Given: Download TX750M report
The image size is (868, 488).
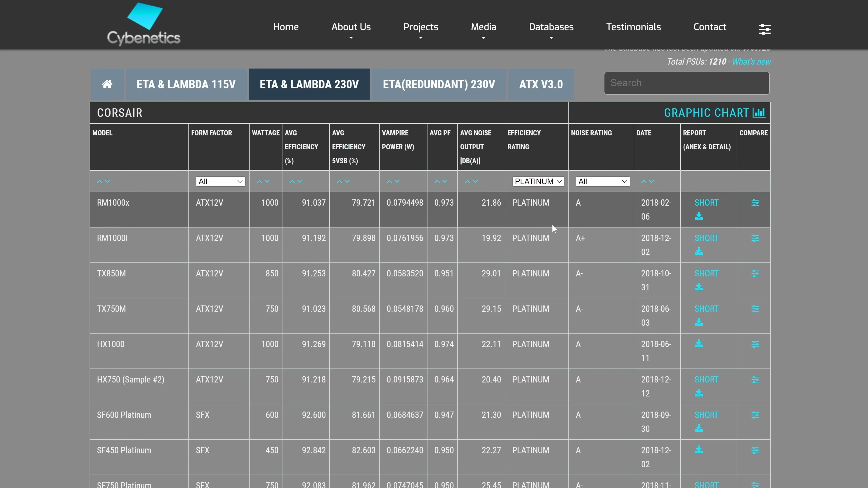Looking at the screenshot, I should coord(698,322).
